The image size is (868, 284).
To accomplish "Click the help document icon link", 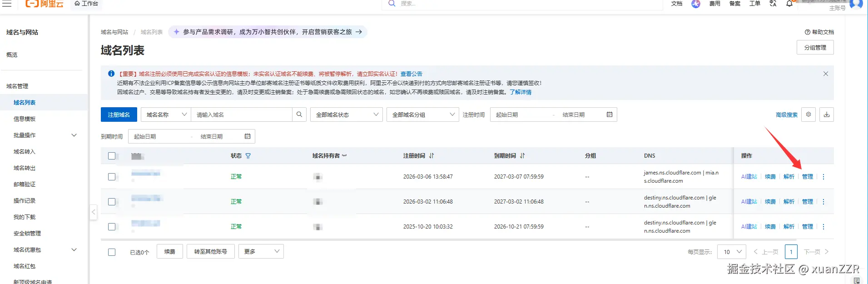I will 819,32.
